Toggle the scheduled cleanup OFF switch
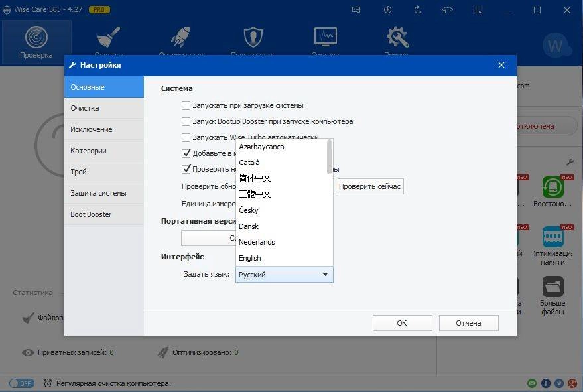Screen dimensions: 583x392 (x=22, y=383)
